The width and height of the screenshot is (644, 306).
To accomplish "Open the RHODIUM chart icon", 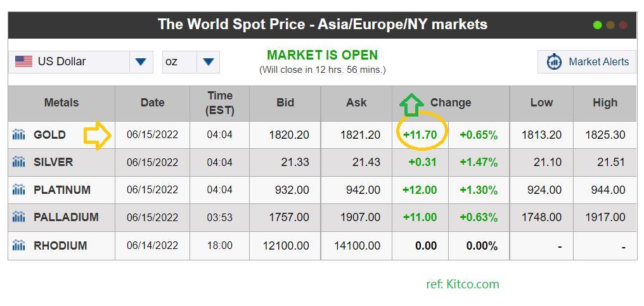I will (x=18, y=246).
